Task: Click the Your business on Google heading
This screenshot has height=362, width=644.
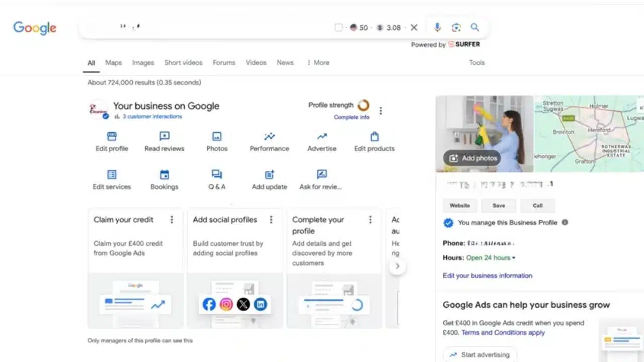Action: click(166, 106)
